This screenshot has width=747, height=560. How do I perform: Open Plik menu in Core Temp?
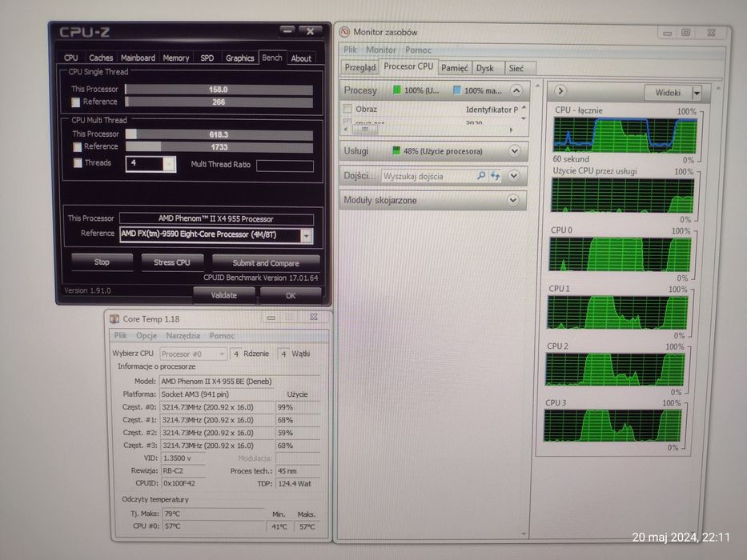[x=121, y=335]
